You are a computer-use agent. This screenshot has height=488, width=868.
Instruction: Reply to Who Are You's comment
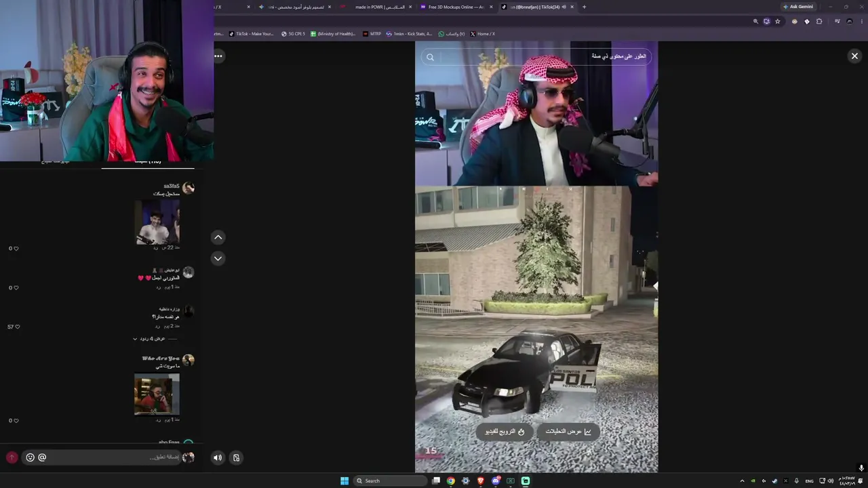click(158, 420)
